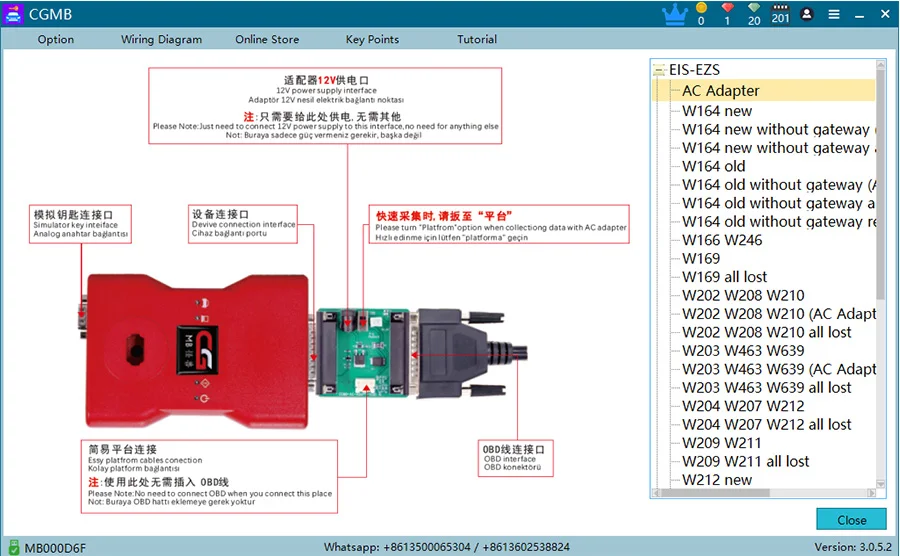Viewport: 900px width, 556px height.
Task: Click the Easy platform cables connection label
Action: pyautogui.click(x=209, y=476)
